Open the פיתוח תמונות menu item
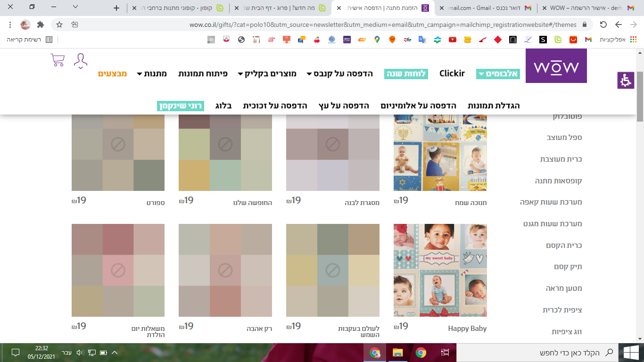 [x=203, y=74]
